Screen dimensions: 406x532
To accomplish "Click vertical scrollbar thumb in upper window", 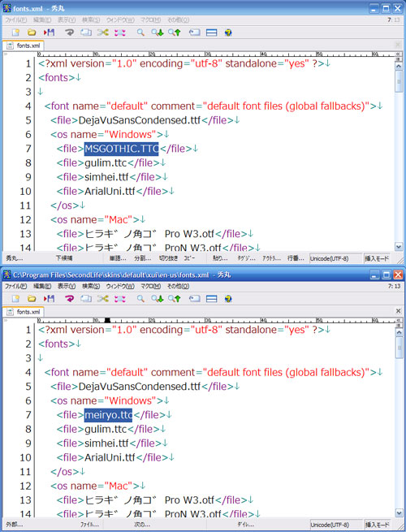I will (x=399, y=81).
